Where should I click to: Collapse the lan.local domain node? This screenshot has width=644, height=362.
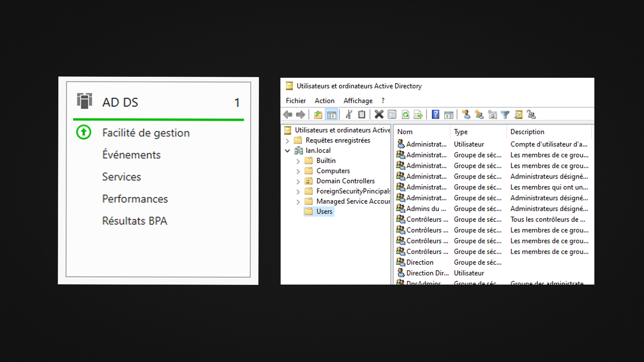click(x=287, y=151)
